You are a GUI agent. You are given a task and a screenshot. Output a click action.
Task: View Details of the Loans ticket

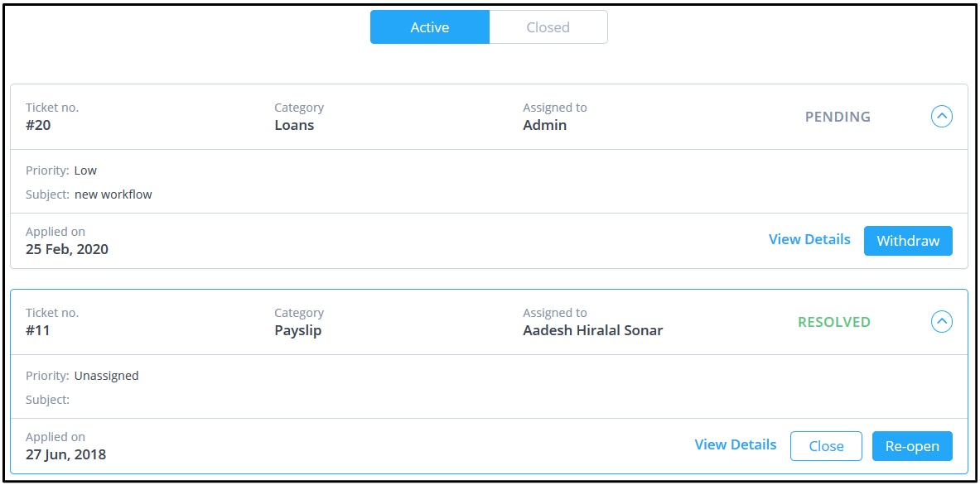point(809,239)
